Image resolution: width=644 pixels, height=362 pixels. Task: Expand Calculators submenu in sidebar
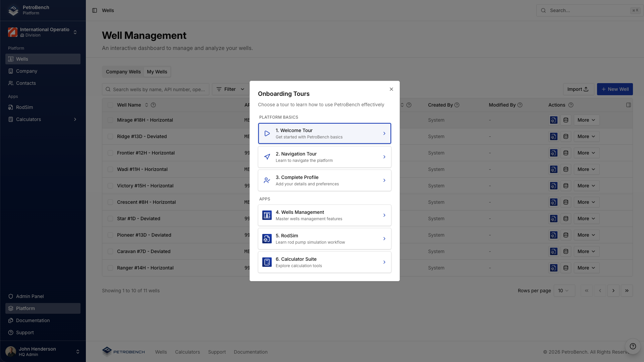pos(75,119)
